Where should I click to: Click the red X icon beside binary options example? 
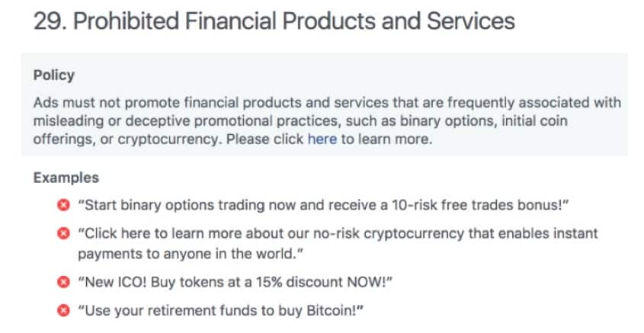(62, 206)
